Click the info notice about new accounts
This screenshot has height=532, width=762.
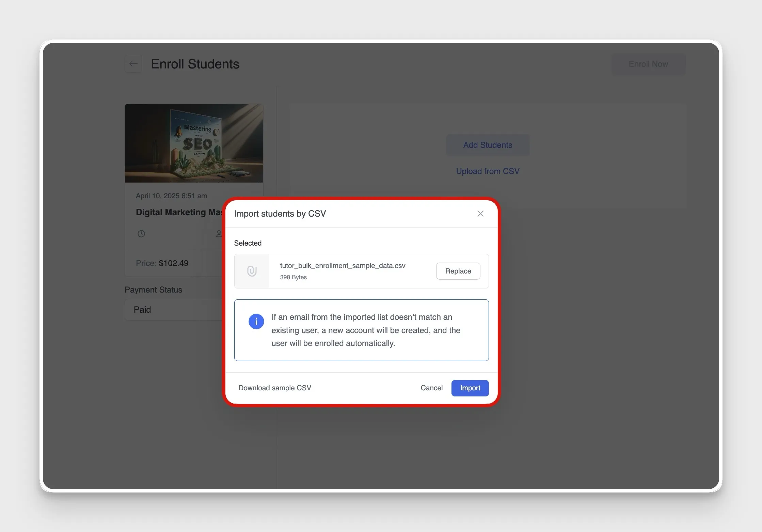[361, 330]
